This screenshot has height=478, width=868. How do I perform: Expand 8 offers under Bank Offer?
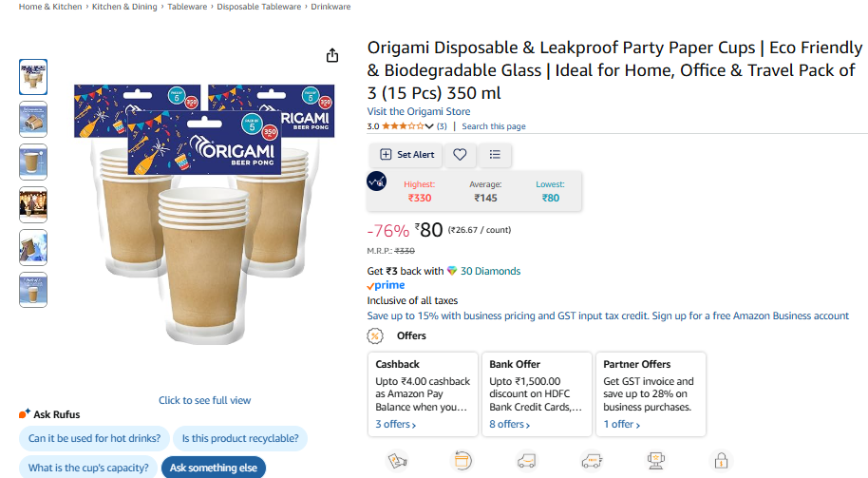pos(509,424)
